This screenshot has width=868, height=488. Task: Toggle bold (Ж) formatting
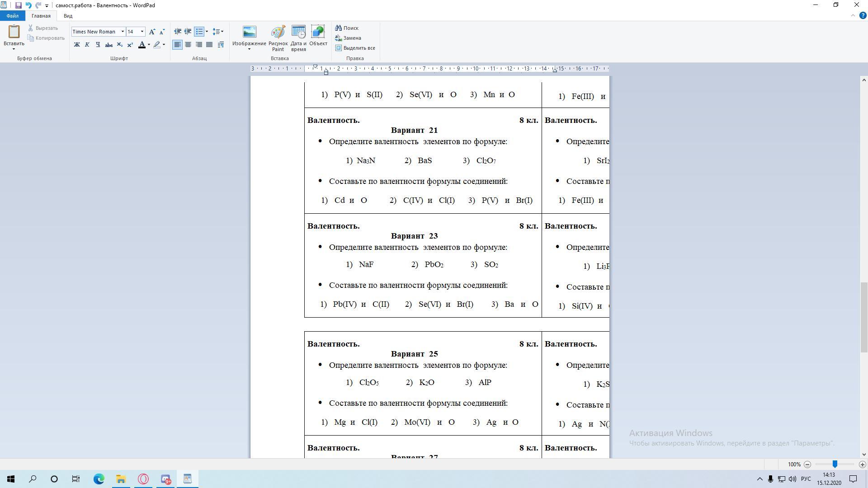(x=77, y=45)
